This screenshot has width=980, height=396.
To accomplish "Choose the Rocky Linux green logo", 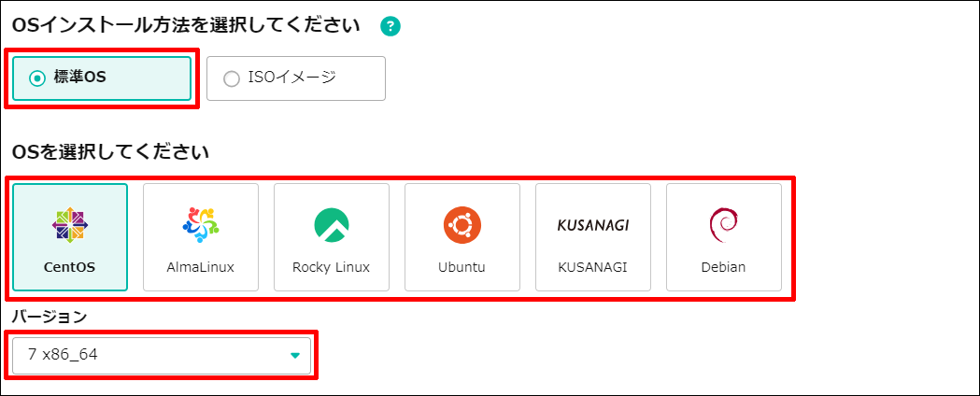I will tap(332, 225).
